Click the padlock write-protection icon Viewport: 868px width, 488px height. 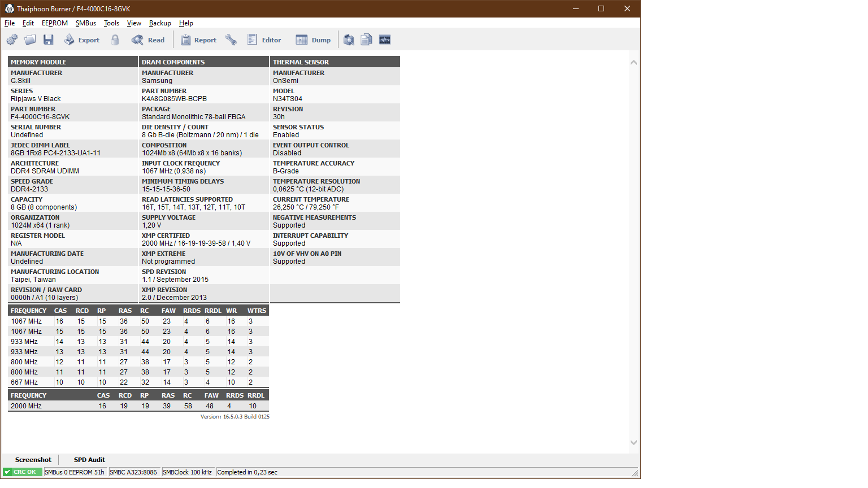[115, 40]
